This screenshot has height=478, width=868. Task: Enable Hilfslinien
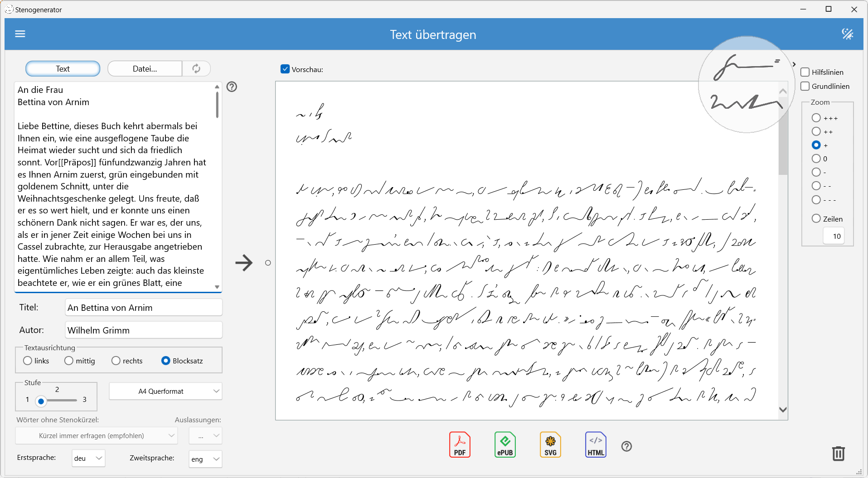(x=805, y=72)
